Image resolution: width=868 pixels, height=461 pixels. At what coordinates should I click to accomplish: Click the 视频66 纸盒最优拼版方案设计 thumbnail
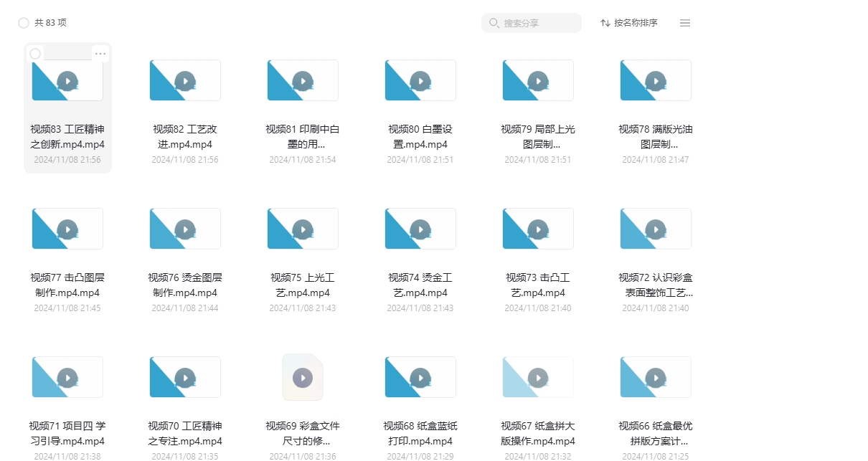click(655, 377)
